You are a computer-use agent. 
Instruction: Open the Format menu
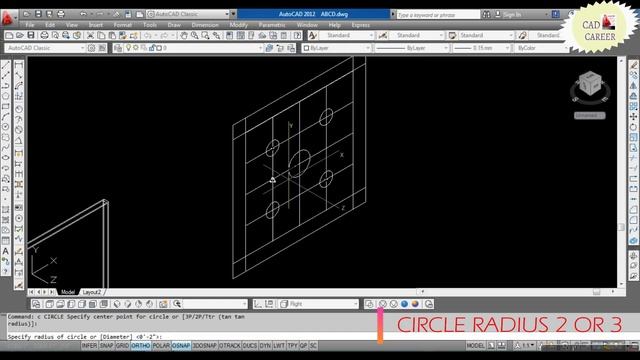point(122,25)
